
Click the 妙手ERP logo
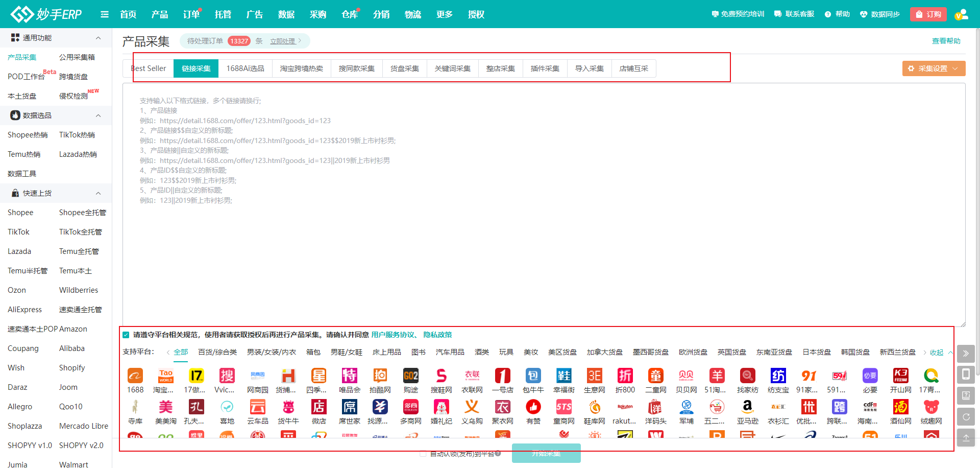[46, 14]
